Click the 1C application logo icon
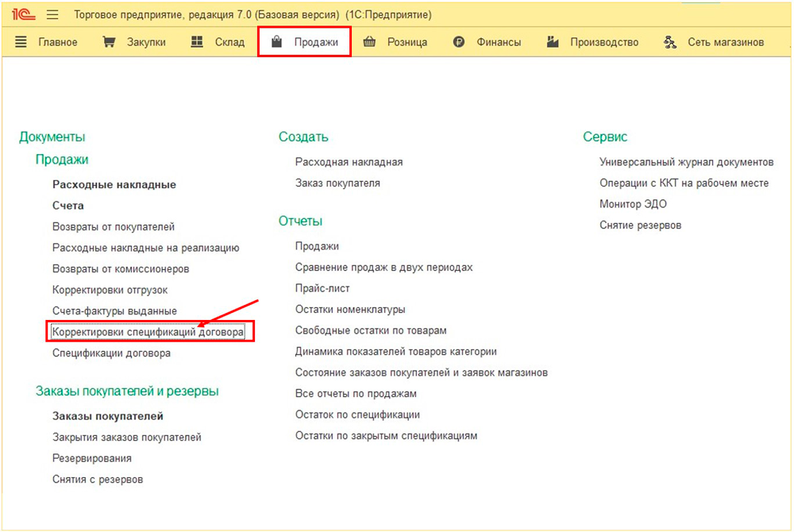 [x=24, y=14]
